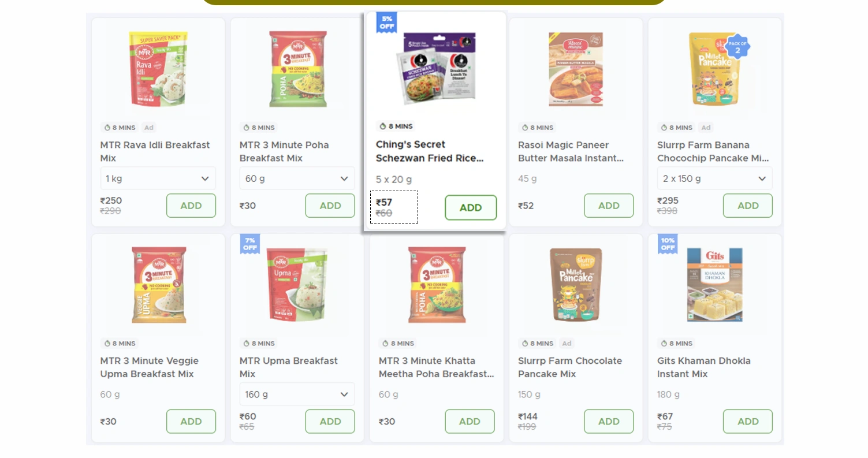Add MTR 3 Minute Veggie Upma to cart

191,422
